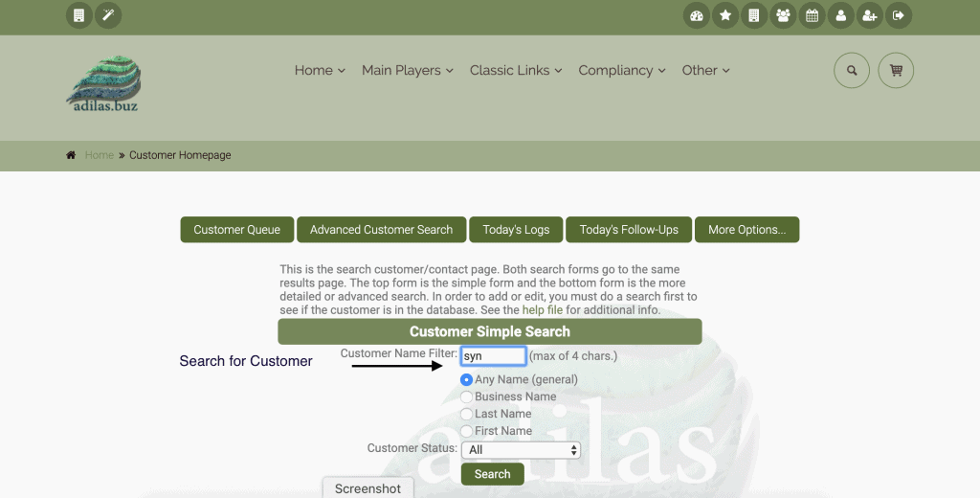
Task: Click the logout arrow icon
Action: point(898,15)
